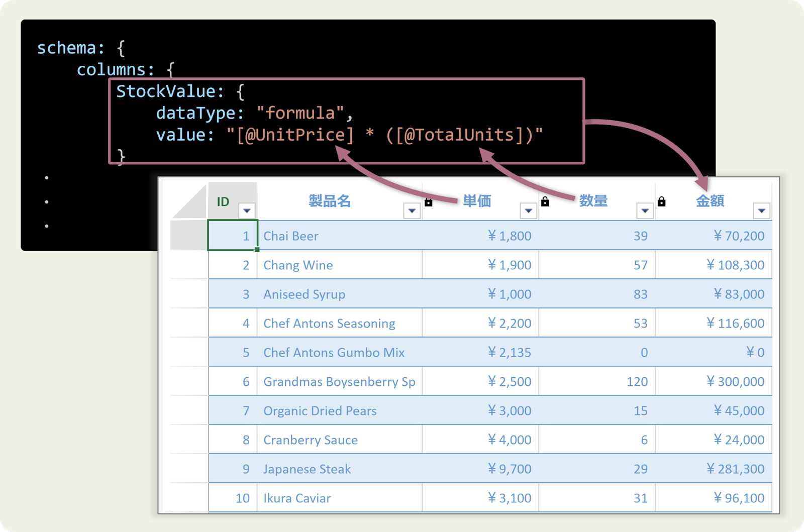Screen dimensions: 804x532
Task: Select the ID cell with value 1
Action: [233, 235]
